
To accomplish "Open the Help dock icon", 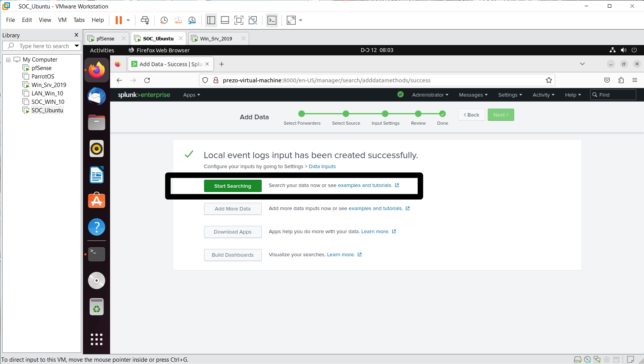I will (97, 227).
